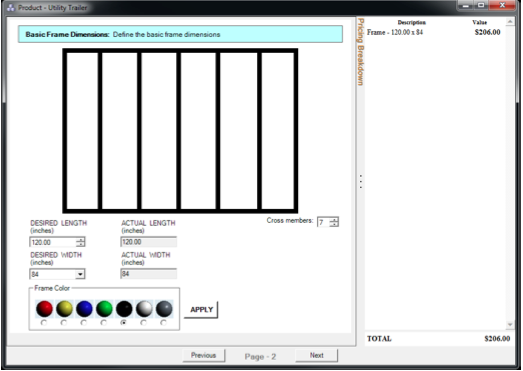Click pricing list scrollbar down arrow
The width and height of the screenshot is (523, 371).
tap(510, 324)
